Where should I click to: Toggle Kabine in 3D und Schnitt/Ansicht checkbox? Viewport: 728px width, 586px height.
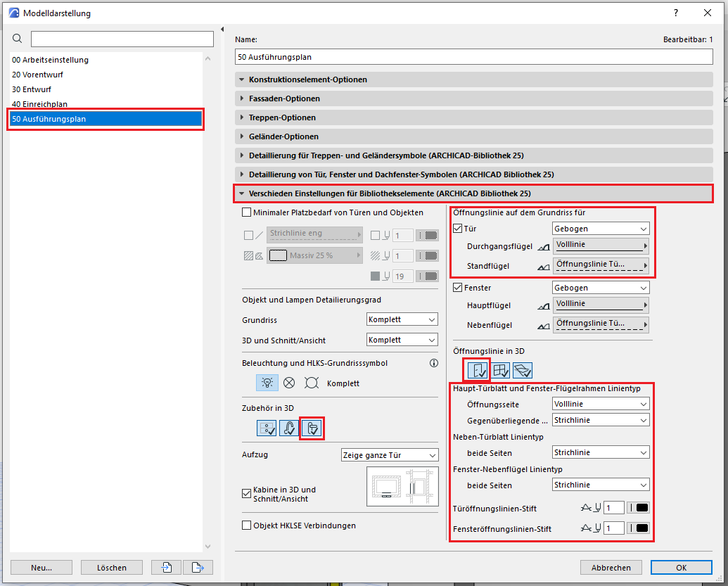point(246,494)
